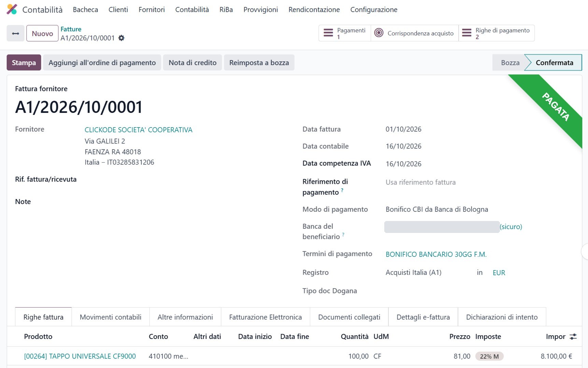Select the Bozza status stage
This screenshot has width=588, height=368.
510,62
